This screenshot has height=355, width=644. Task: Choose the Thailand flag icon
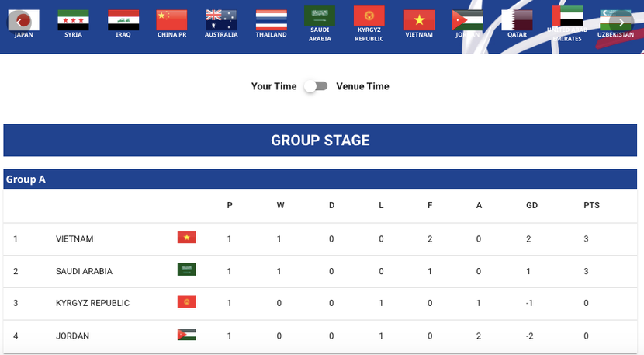tap(271, 20)
